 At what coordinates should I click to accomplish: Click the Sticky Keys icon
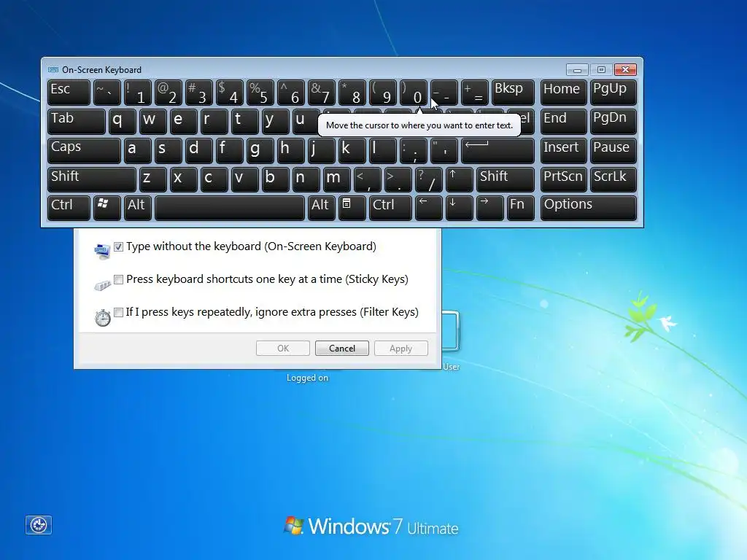tap(102, 285)
